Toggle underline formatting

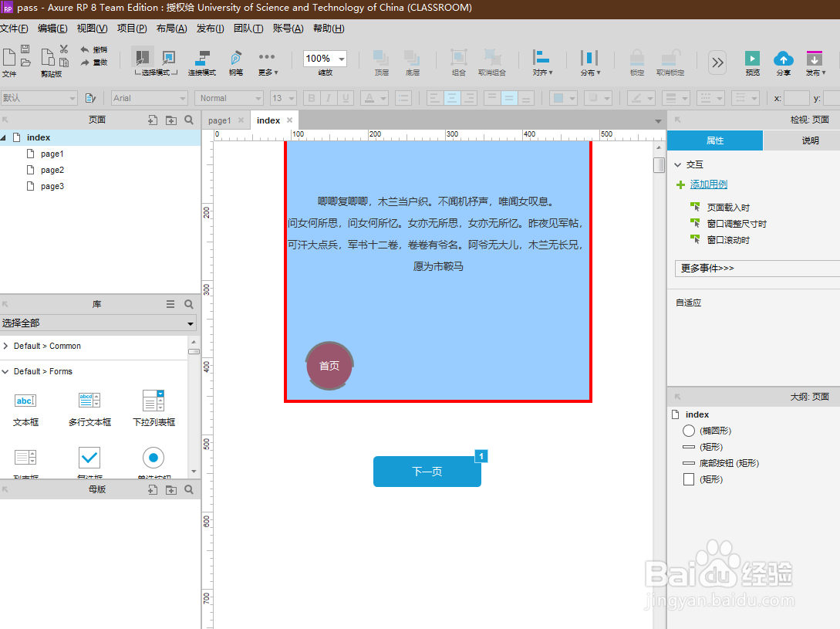tap(346, 98)
